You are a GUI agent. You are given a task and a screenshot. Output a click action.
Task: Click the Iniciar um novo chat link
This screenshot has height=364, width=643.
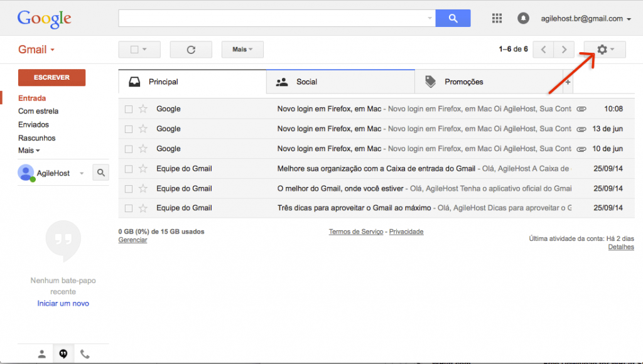pos(63,304)
